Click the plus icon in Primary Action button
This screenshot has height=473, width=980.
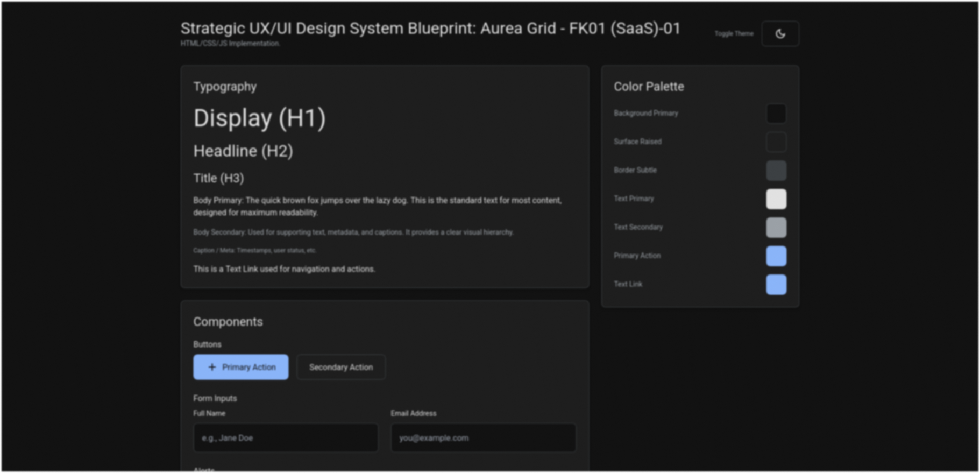pyautogui.click(x=212, y=367)
